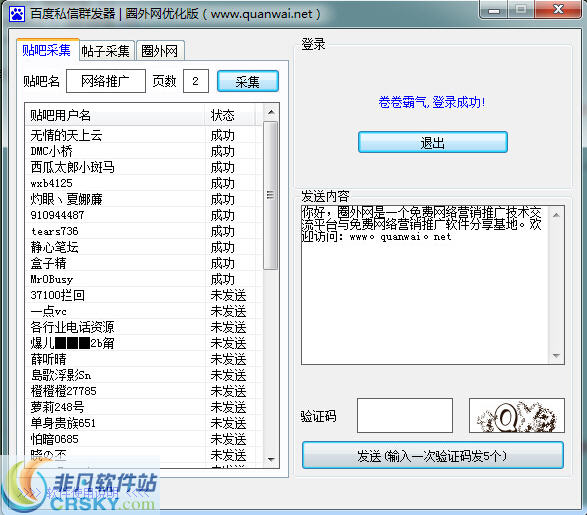Select user row 怕暗0685
Screen dimensions: 587x515
tap(144, 439)
